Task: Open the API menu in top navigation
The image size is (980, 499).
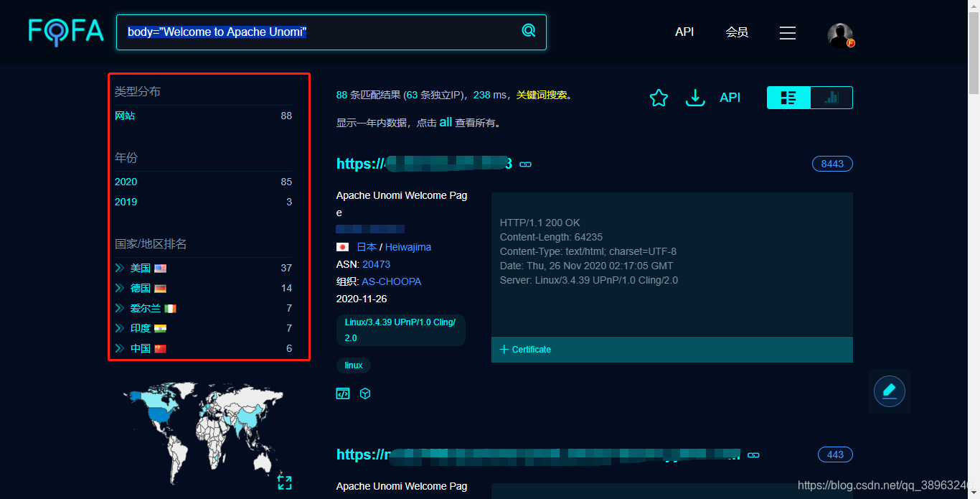Action: pyautogui.click(x=684, y=32)
